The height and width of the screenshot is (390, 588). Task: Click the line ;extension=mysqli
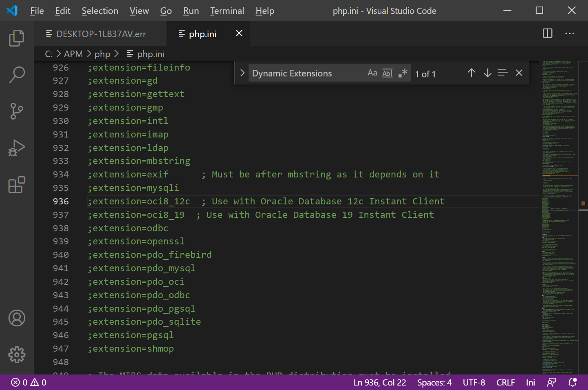tap(133, 188)
